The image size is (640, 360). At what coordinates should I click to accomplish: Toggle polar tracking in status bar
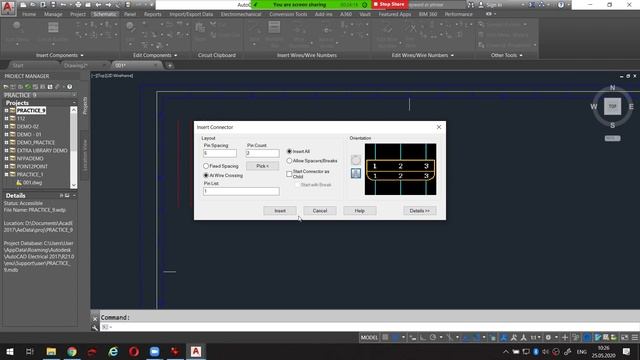click(433, 337)
